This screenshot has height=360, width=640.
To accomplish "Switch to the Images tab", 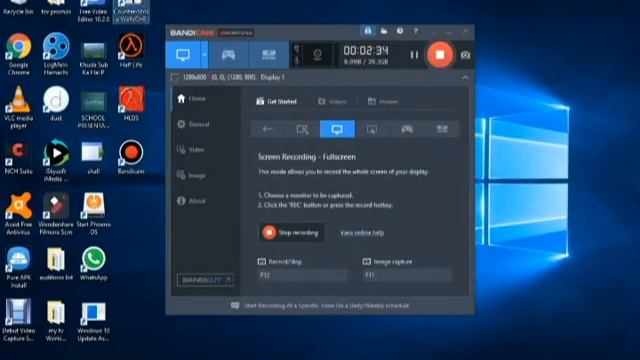I will 383,101.
